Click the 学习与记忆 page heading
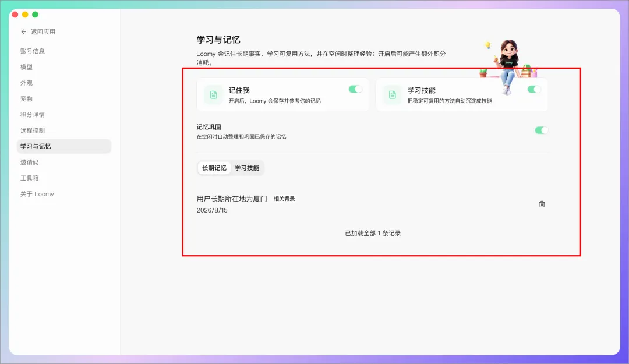The image size is (629, 364). click(218, 40)
